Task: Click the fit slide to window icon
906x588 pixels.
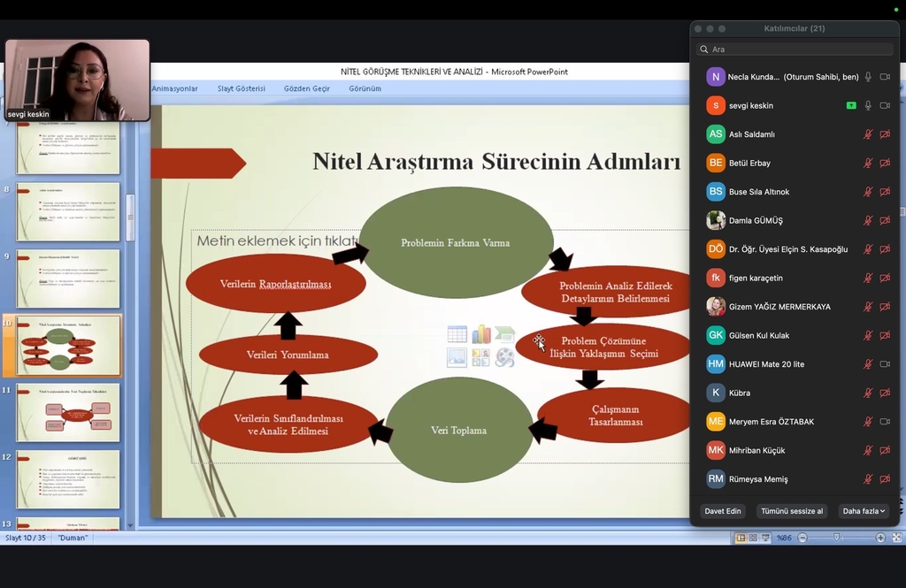Action: 896,538
